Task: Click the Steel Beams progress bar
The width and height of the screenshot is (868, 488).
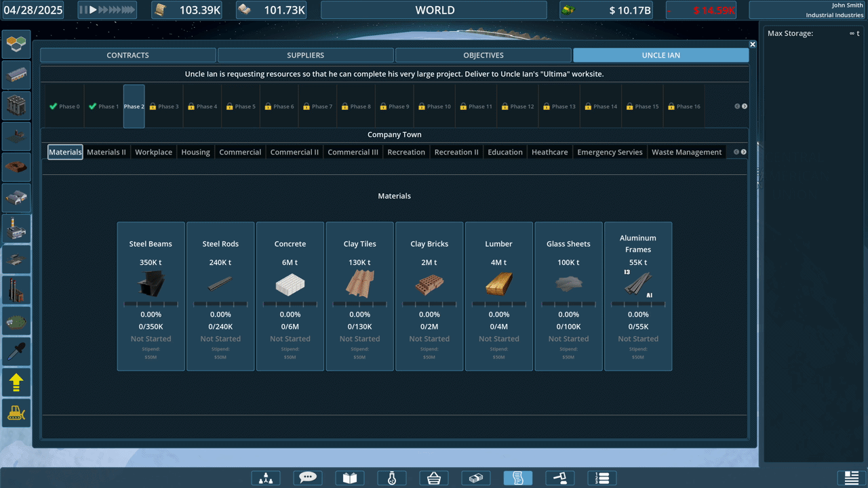Action: coord(151,304)
